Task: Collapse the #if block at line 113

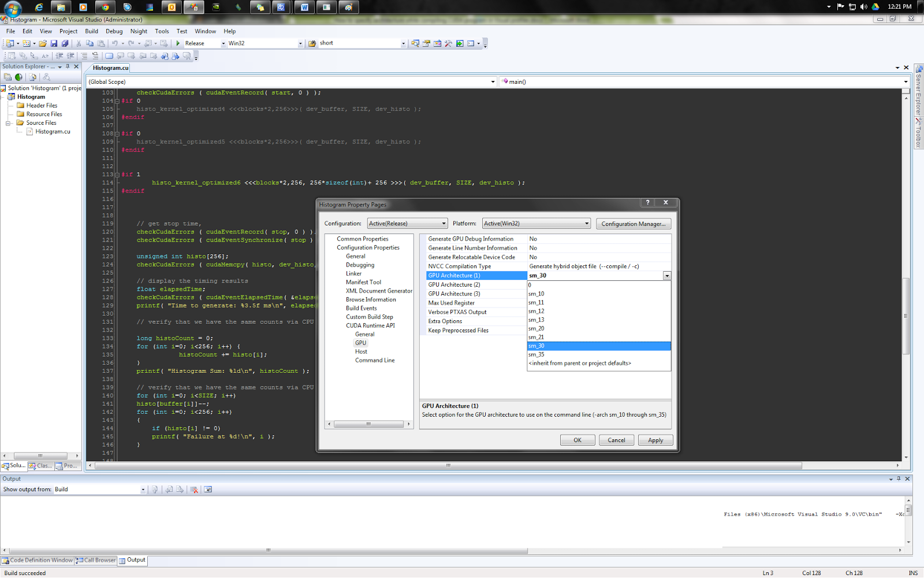Action: pyautogui.click(x=117, y=175)
